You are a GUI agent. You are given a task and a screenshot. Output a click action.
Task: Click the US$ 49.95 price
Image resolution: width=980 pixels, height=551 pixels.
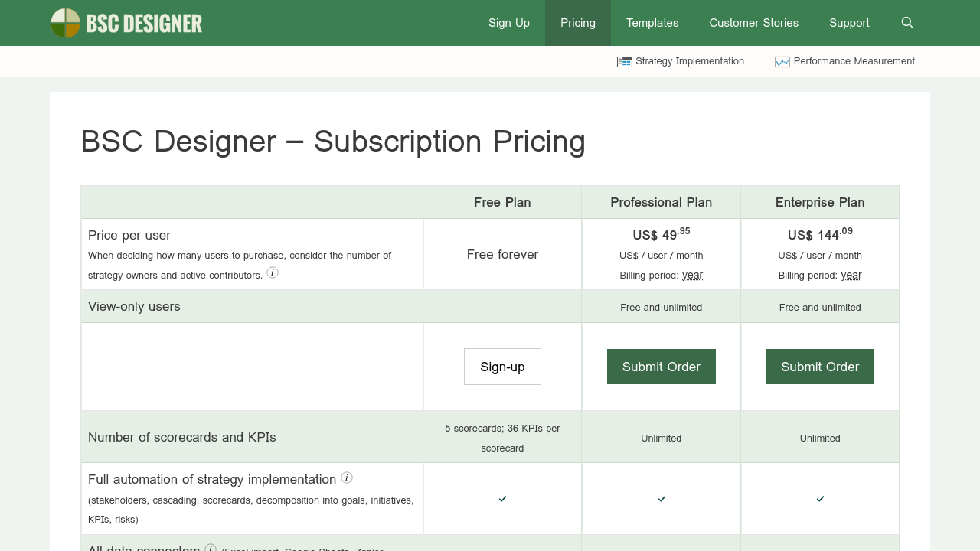coord(661,233)
